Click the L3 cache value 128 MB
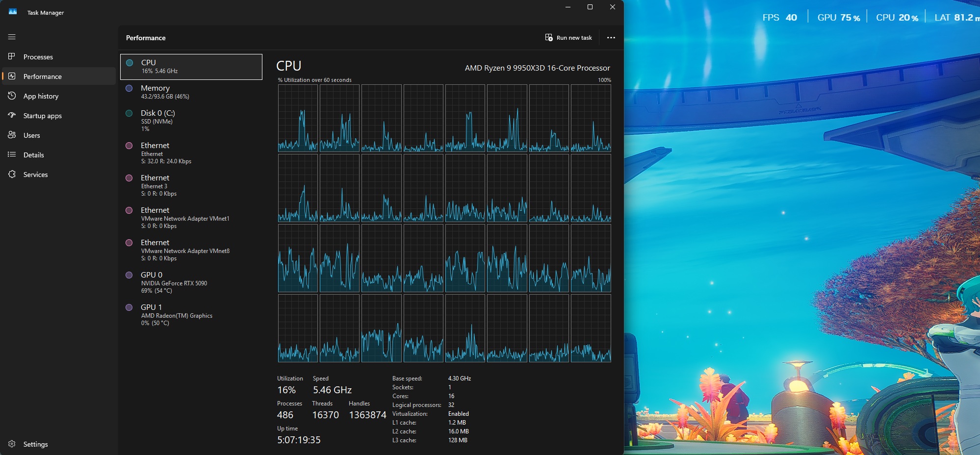Viewport: 980px width, 455px height. pos(458,440)
